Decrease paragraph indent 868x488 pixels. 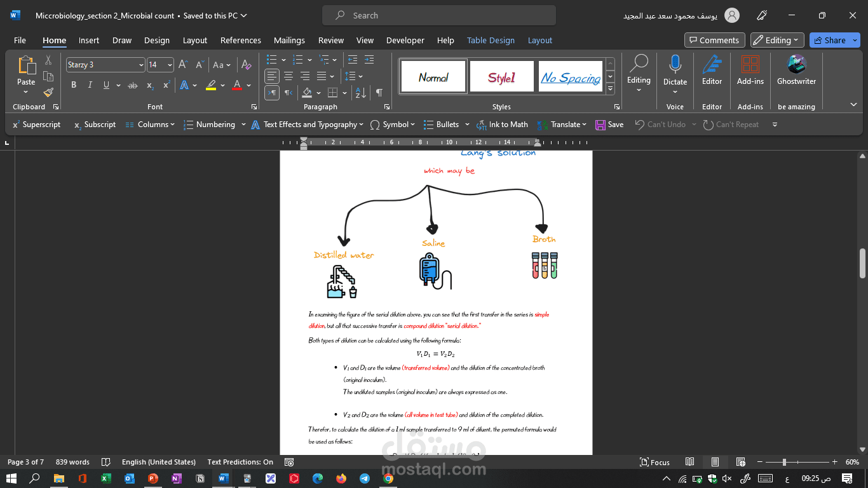(352, 60)
